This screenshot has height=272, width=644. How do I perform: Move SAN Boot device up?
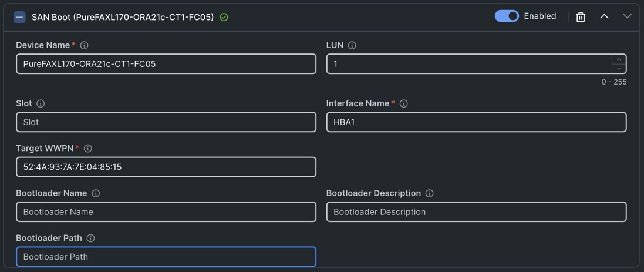click(604, 16)
